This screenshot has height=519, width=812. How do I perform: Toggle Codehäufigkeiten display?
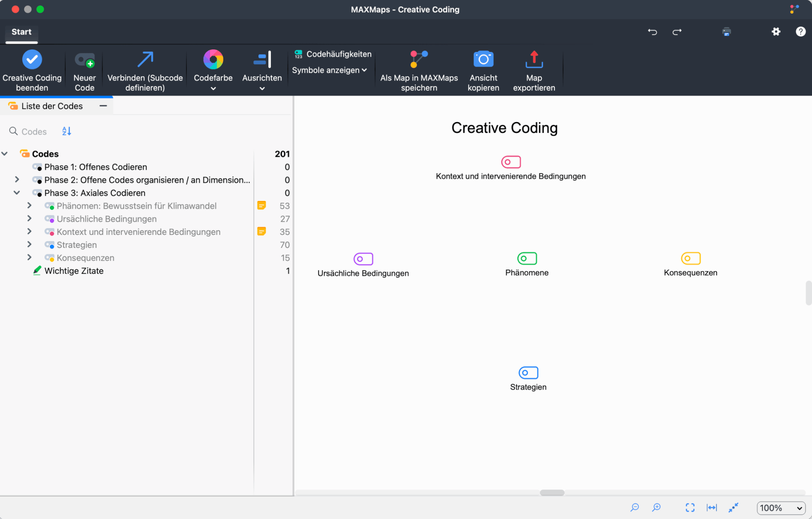click(331, 54)
